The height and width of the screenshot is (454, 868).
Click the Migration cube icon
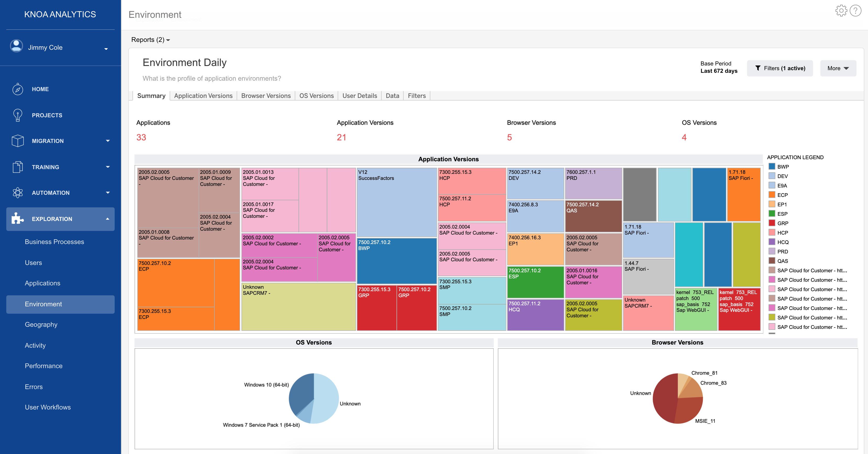pyautogui.click(x=18, y=141)
